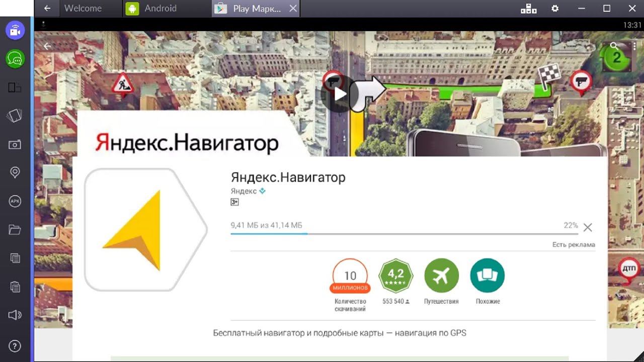Click the download progress bar
The height and width of the screenshot is (362, 644).
404,234
